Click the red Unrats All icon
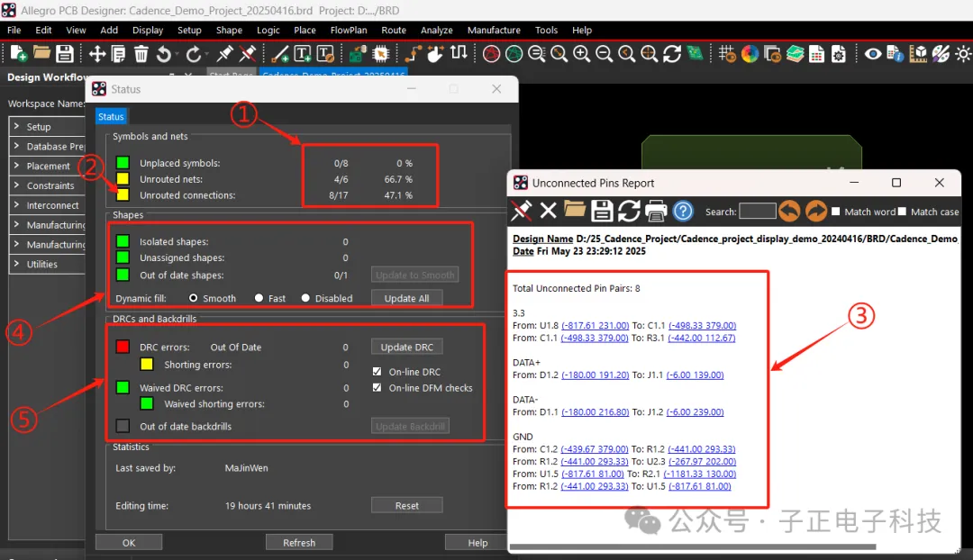This screenshot has width=973, height=560. pyautogui.click(x=491, y=54)
